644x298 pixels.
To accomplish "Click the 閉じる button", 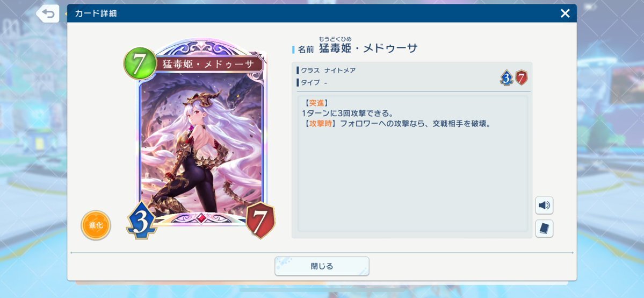I will [322, 266].
